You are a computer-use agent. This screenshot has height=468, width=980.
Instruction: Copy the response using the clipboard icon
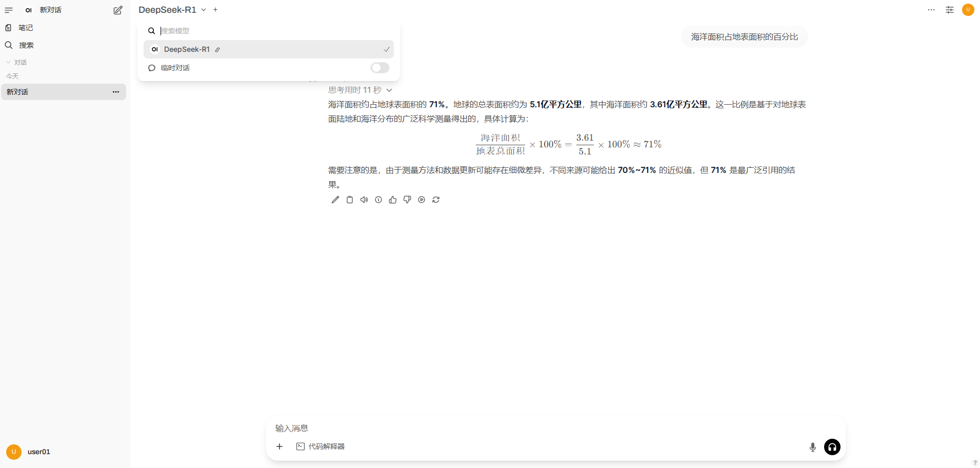tap(349, 200)
